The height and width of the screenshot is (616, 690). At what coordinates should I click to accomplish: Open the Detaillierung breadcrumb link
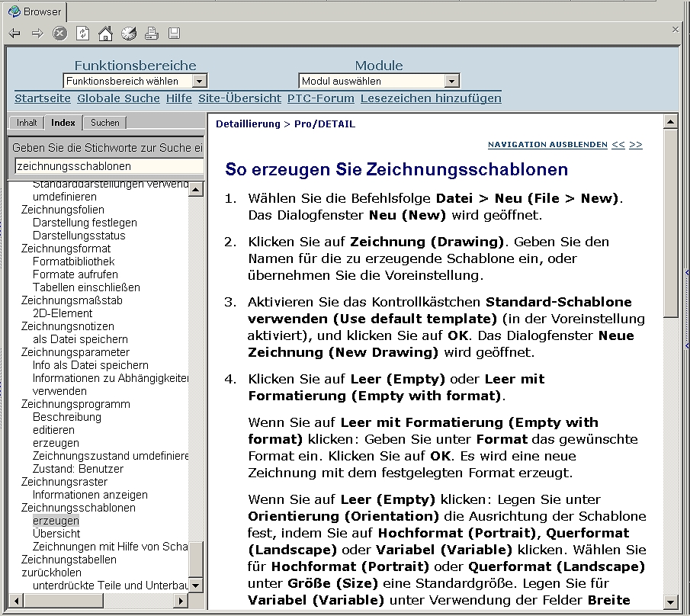tap(248, 124)
